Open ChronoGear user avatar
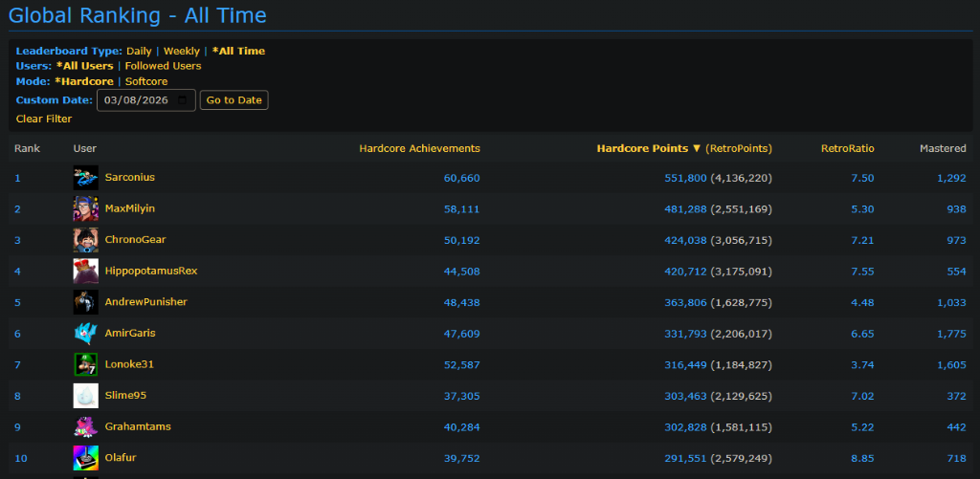Screen dimensions: 980x479 (85, 240)
